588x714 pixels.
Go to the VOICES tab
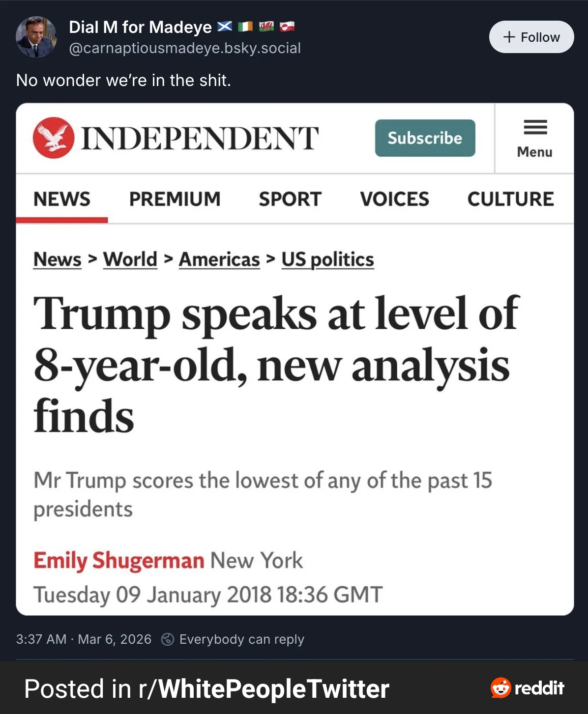pyautogui.click(x=394, y=199)
